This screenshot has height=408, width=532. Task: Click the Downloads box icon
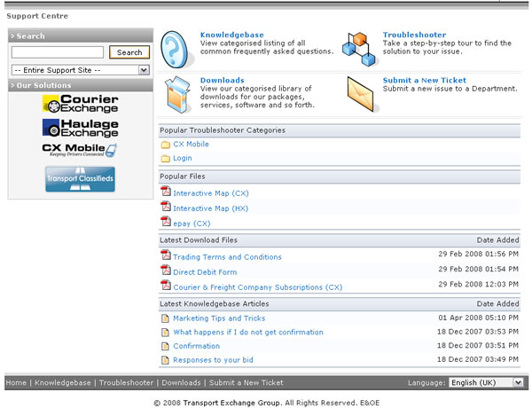click(176, 92)
